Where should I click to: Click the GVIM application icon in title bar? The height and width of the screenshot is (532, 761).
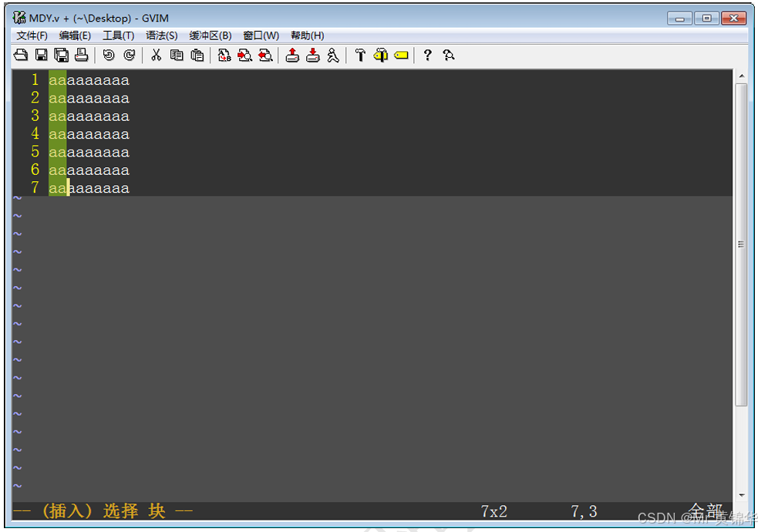[x=19, y=18]
